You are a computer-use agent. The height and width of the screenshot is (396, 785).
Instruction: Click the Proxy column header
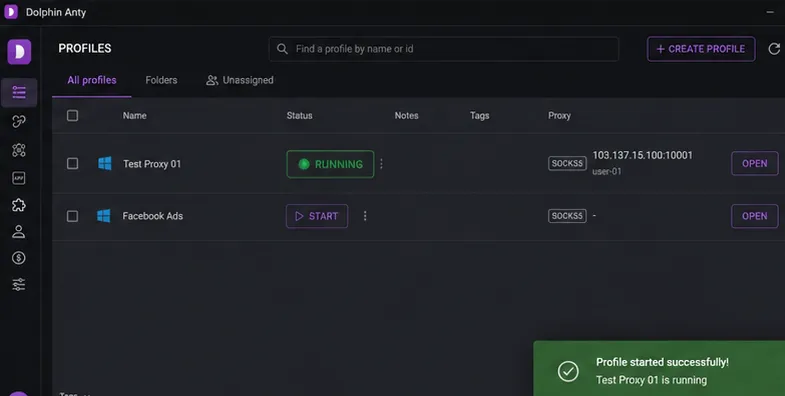coord(559,116)
